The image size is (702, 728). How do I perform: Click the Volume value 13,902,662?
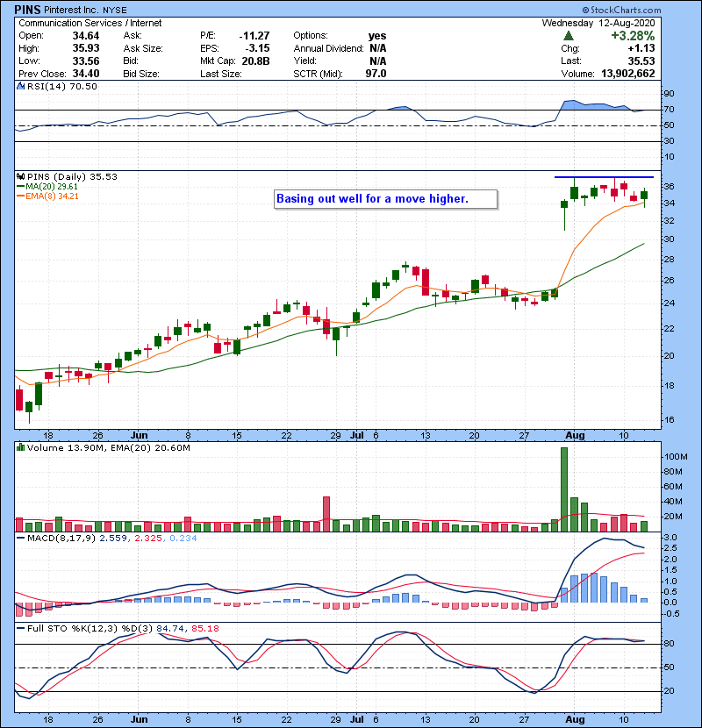coord(628,74)
